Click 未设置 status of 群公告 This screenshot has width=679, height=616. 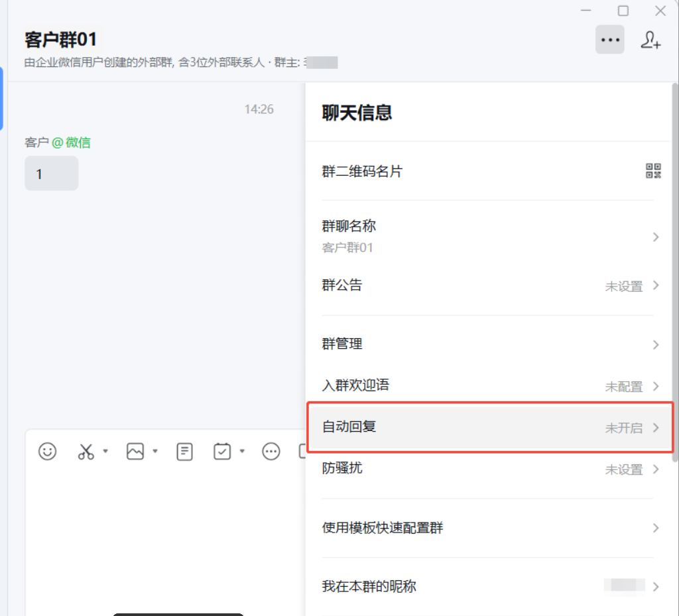point(623,286)
